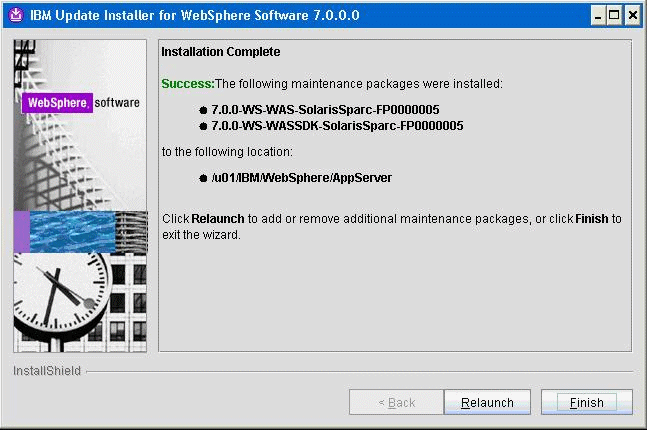This screenshot has height=430, width=647.
Task: Click the Finish button
Action: point(586,402)
